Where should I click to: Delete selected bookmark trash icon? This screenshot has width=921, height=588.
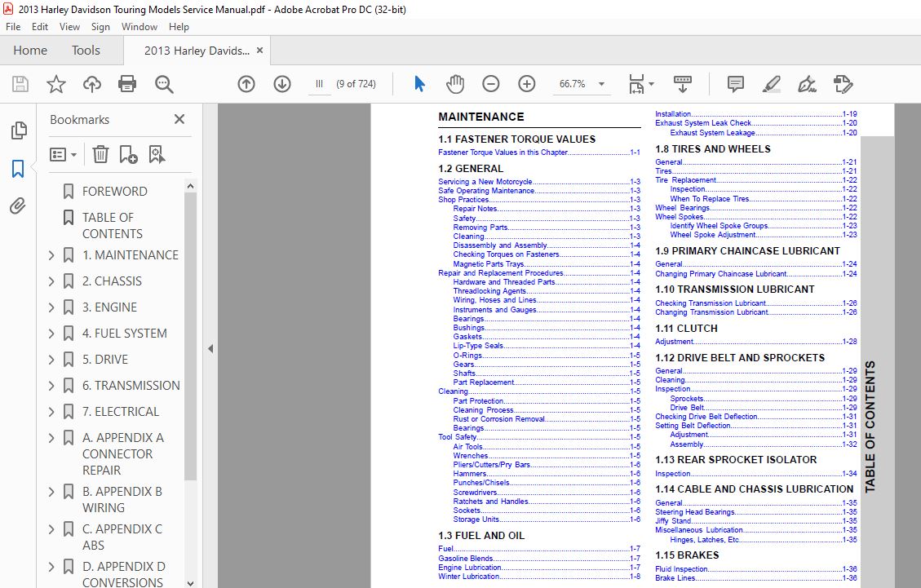point(100,154)
